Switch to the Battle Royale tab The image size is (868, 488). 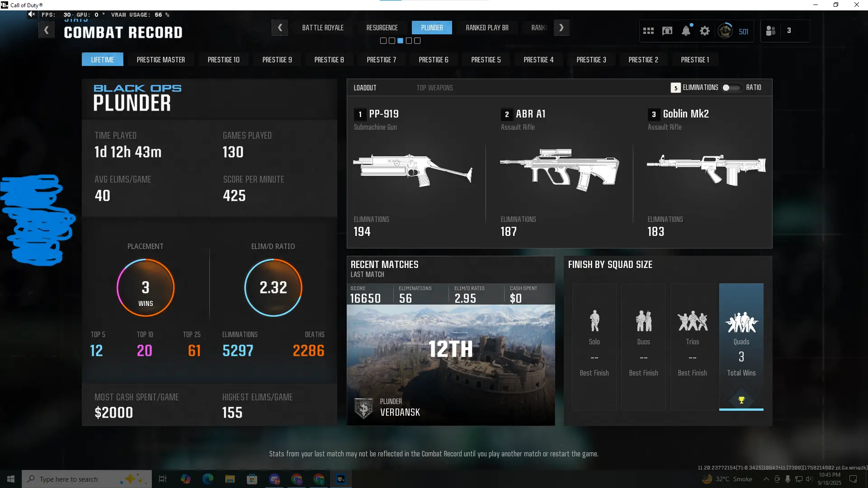click(323, 28)
